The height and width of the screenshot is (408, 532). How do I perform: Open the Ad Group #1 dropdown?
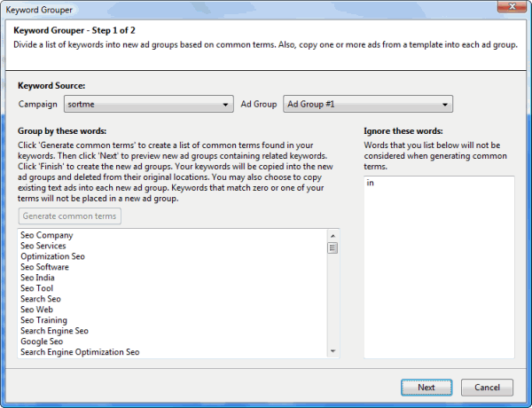(368, 104)
